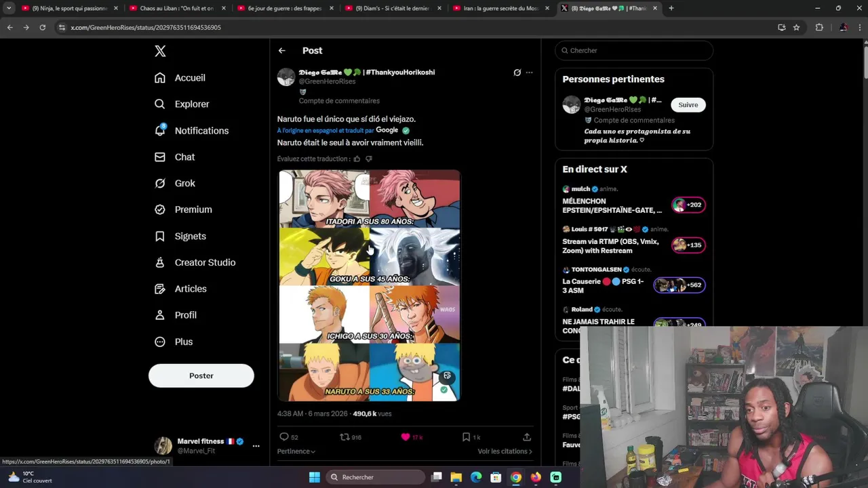
Task: Click the x.com address bar URL
Action: 146,27
